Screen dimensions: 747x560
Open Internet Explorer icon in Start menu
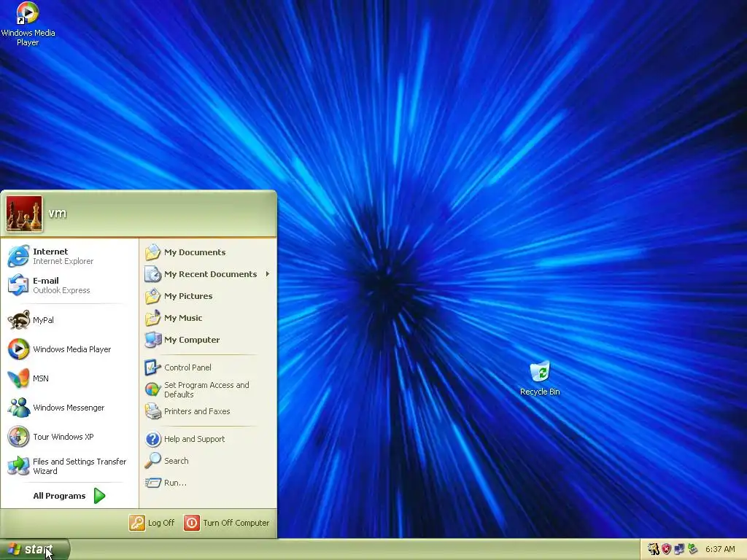pos(18,256)
